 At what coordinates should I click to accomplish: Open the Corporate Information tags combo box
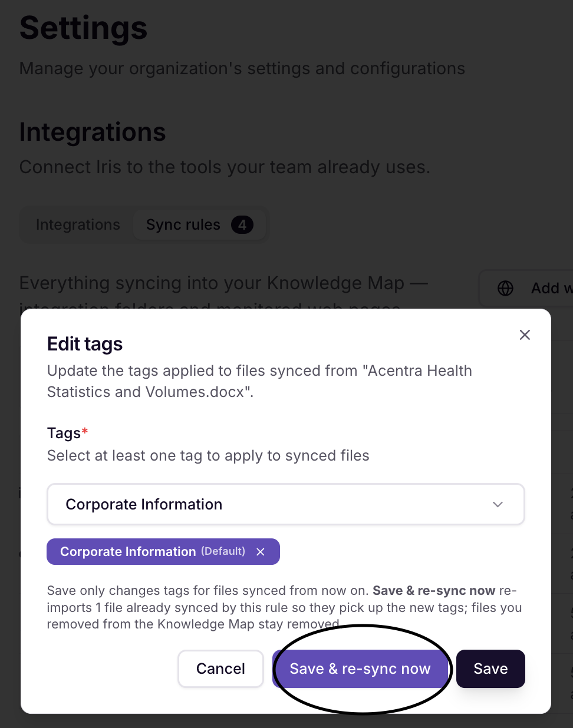point(286,504)
